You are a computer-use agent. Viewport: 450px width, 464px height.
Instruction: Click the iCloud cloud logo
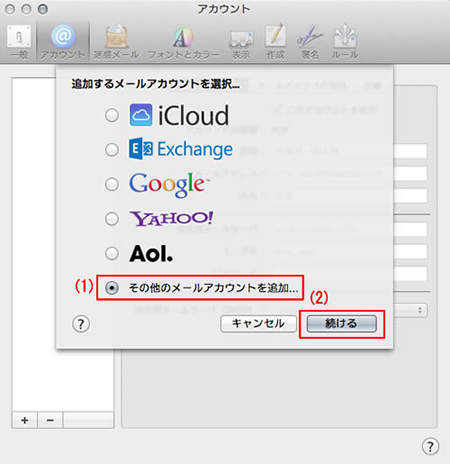pos(141,115)
